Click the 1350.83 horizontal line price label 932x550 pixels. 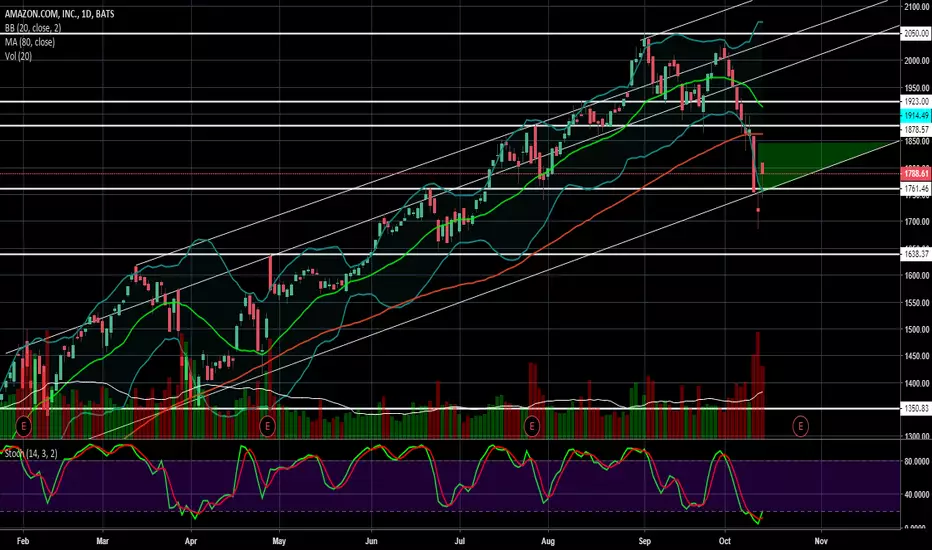click(916, 408)
